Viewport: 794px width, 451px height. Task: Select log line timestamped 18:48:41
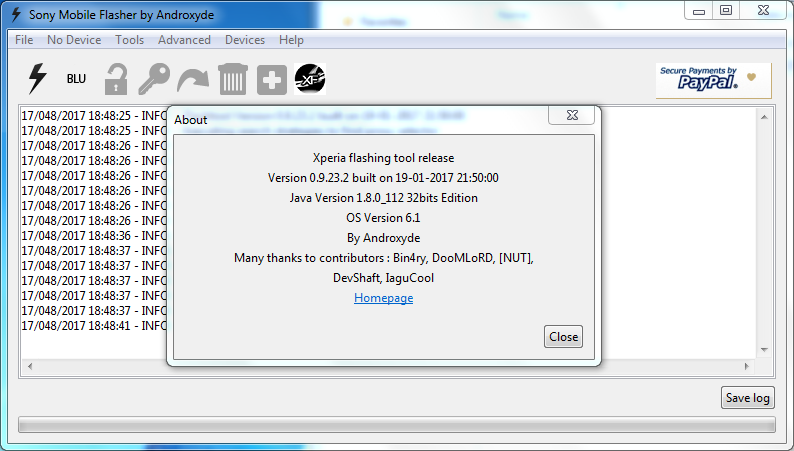coord(94,325)
